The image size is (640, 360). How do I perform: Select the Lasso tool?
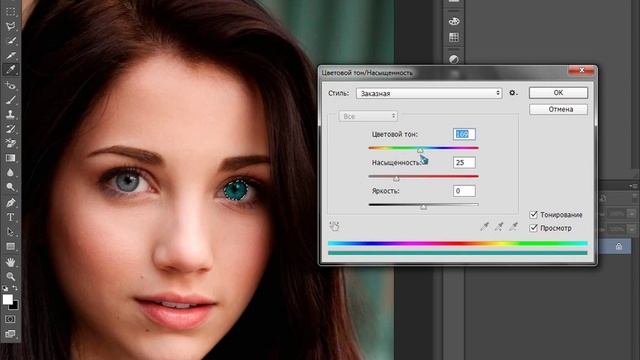pos(11,26)
